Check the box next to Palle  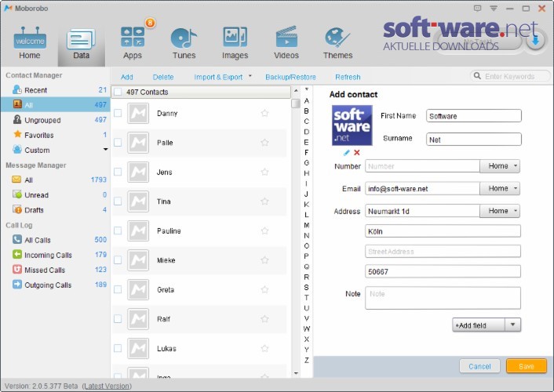118,143
